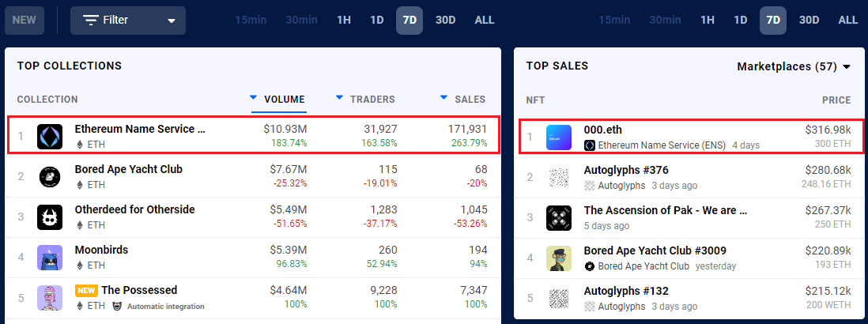The height and width of the screenshot is (324, 868).
Task: Click ETH chain icon under Otherdeed for Otherside
Action: click(x=80, y=225)
